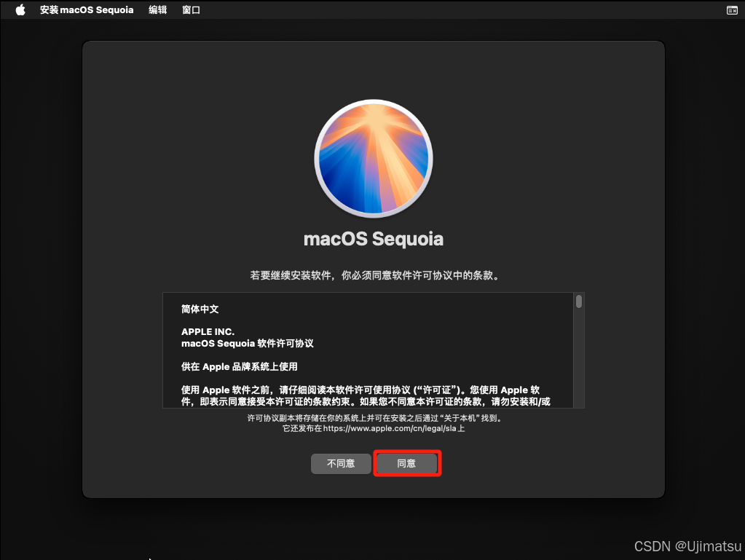This screenshot has height=560, width=745.
Task: Open the 编辑 menu
Action: point(158,10)
